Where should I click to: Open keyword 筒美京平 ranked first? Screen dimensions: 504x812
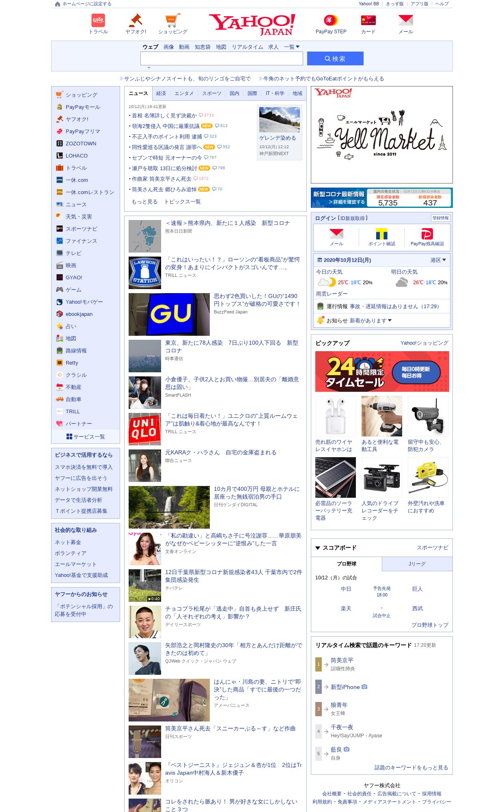click(x=342, y=661)
